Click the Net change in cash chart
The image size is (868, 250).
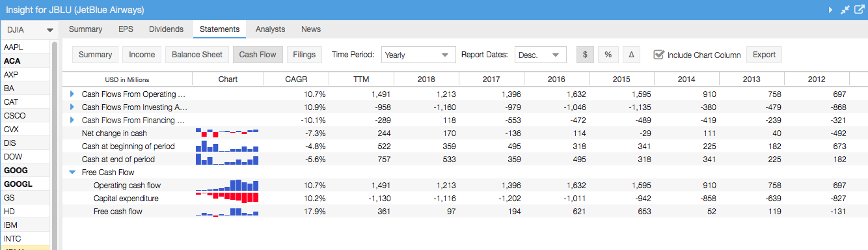[227, 133]
